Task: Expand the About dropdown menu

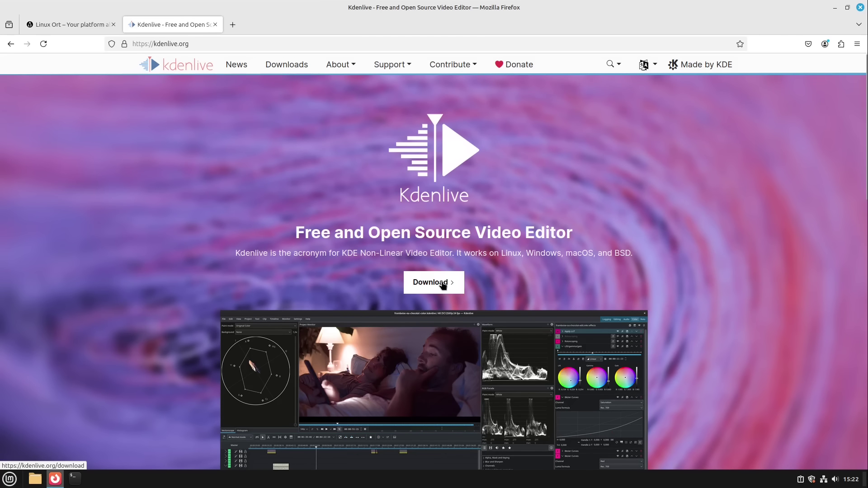Action: tap(340, 65)
